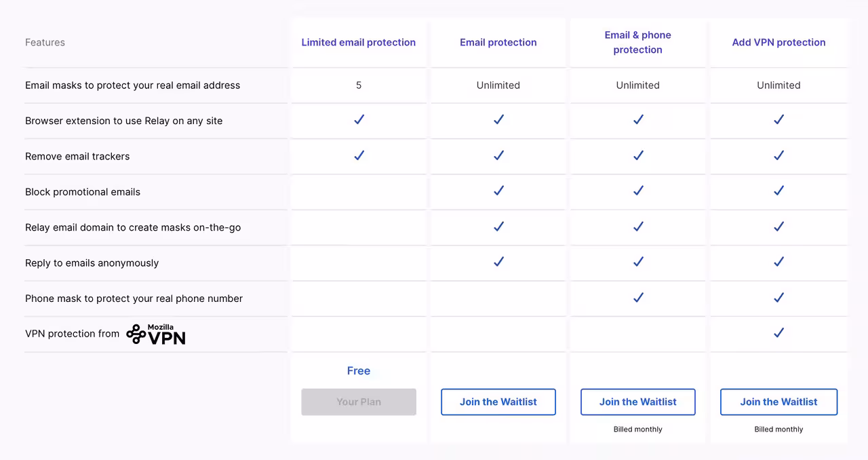Click the Free price label
Screen dimensions: 868x460
pyautogui.click(x=359, y=370)
